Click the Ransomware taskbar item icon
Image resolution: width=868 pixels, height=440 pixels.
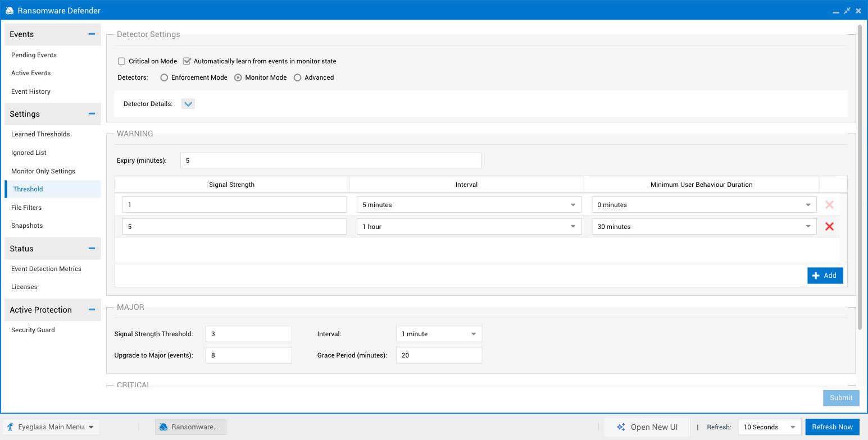(163, 427)
